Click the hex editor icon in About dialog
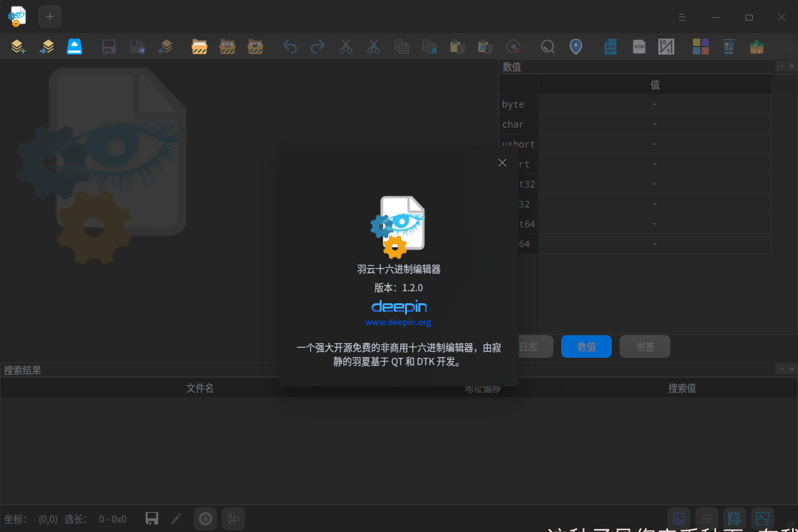The height and width of the screenshot is (532, 798). tap(398, 227)
